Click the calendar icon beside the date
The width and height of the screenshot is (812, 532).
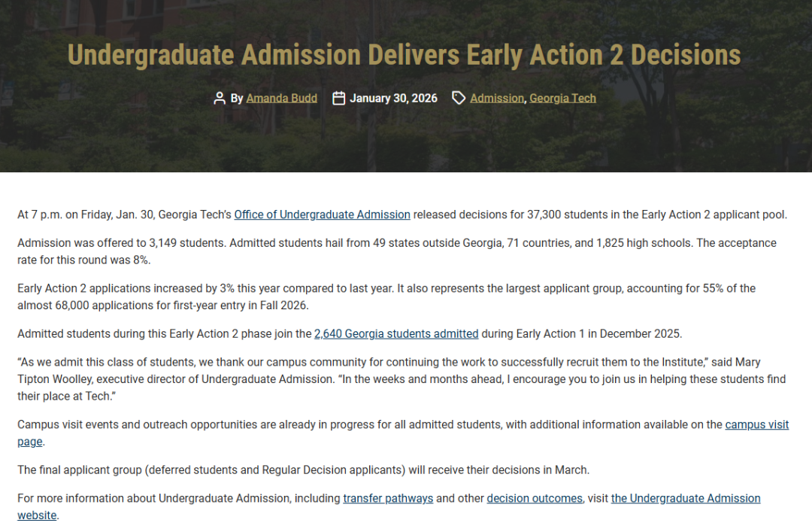(339, 98)
